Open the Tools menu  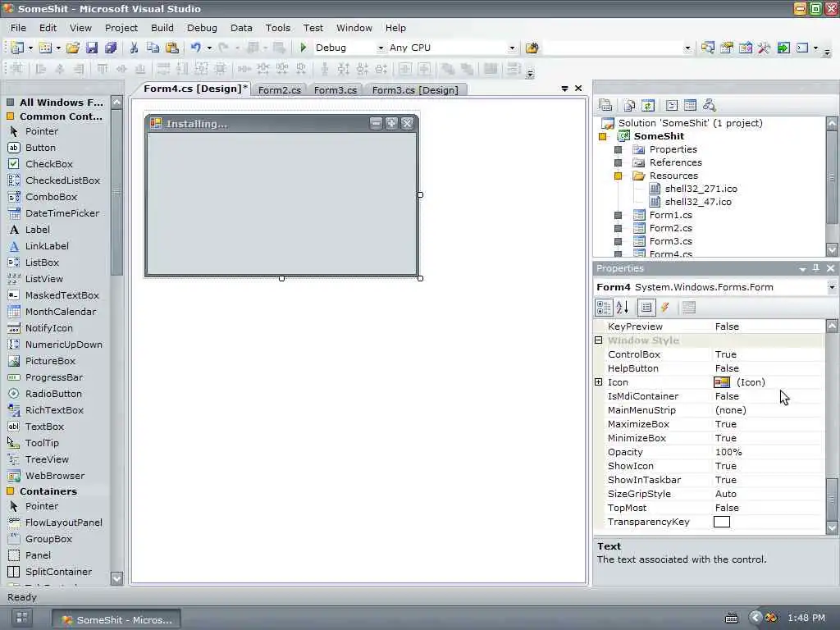[277, 28]
